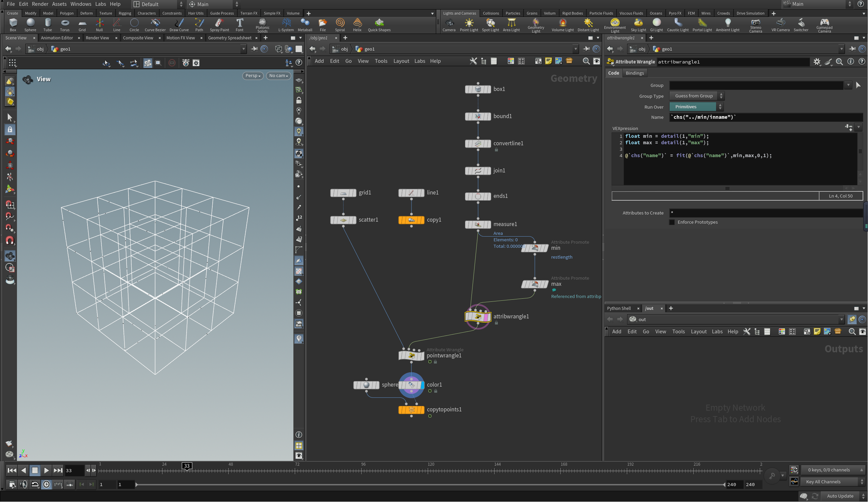Click the timeline frame 33 marker

[x=187, y=466]
